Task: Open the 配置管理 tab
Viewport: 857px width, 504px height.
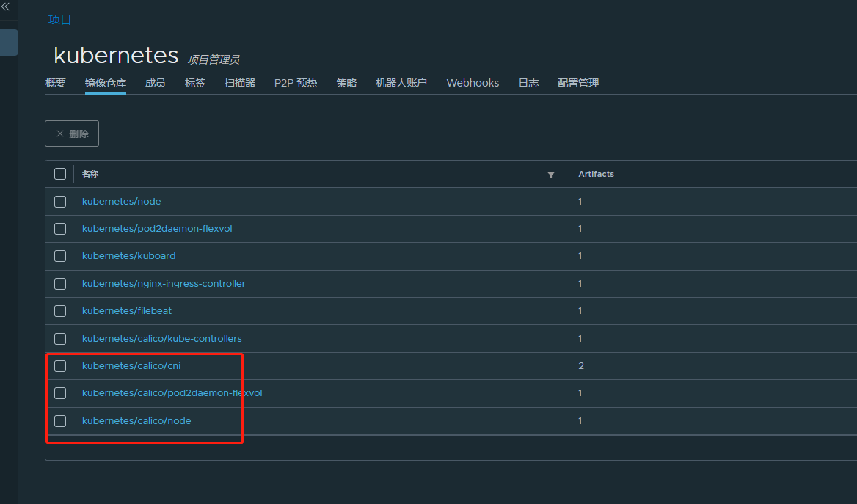Action: coord(578,83)
